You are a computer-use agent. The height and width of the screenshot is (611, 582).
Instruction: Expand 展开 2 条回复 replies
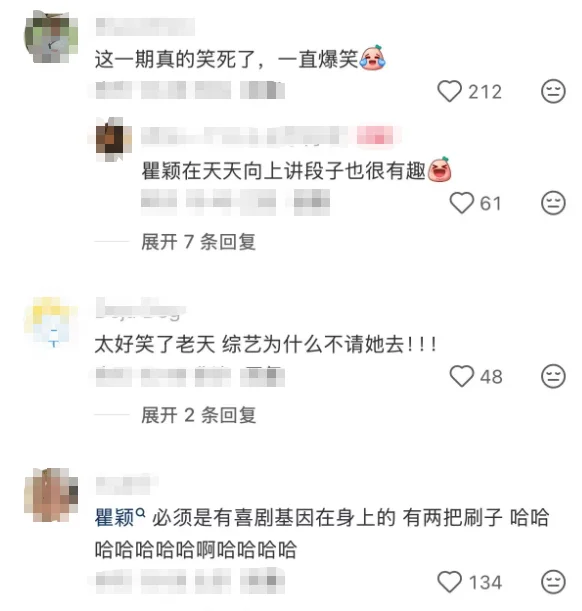tap(198, 415)
